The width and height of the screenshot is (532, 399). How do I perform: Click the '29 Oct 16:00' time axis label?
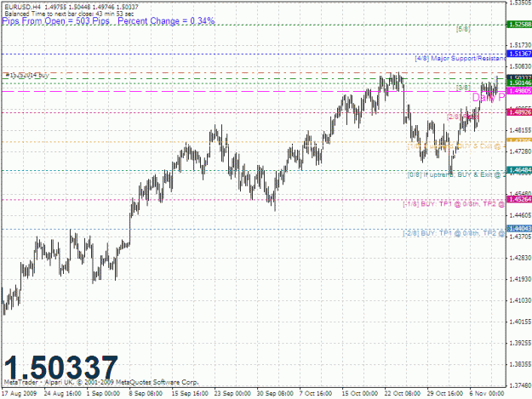tap(445, 394)
